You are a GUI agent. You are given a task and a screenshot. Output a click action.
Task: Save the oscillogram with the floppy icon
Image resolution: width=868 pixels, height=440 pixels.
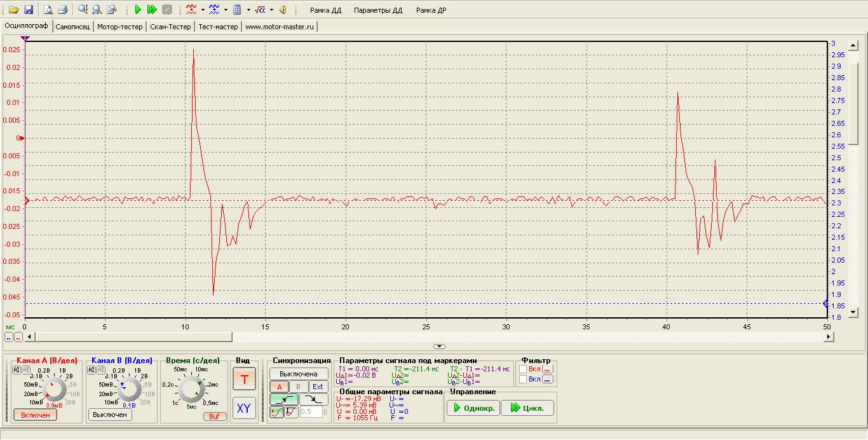click(x=28, y=10)
